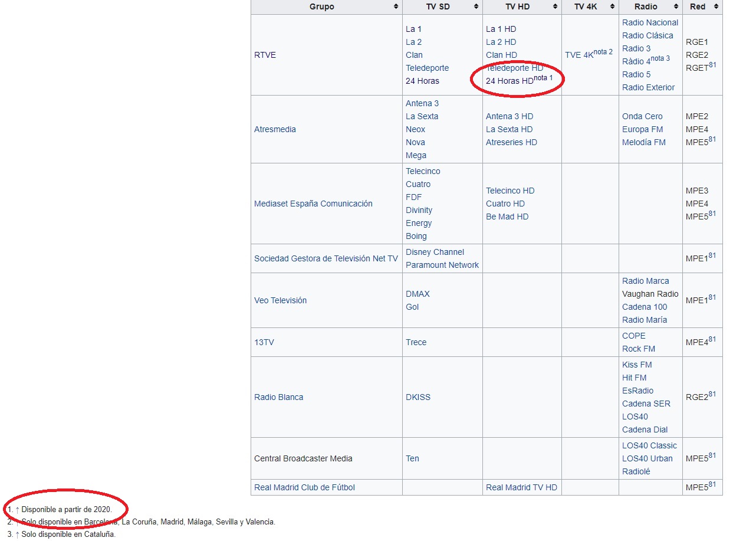Image resolution: width=756 pixels, height=541 pixels.
Task: Open reference 81 in the Radio Blanca row
Action: 712,394
